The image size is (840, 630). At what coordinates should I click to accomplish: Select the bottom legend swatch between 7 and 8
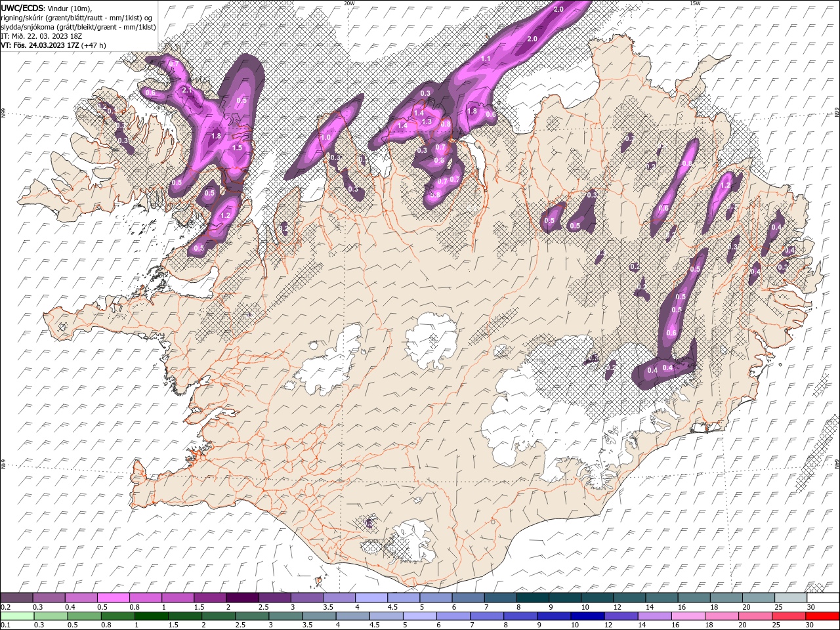coord(486,616)
